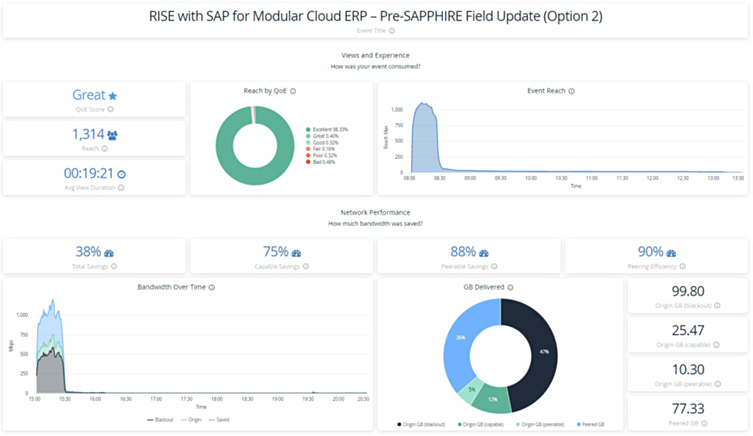Image resolution: width=753 pixels, height=436 pixels.
Task: Click the clock icon beside 00:19:21
Action: click(121, 174)
